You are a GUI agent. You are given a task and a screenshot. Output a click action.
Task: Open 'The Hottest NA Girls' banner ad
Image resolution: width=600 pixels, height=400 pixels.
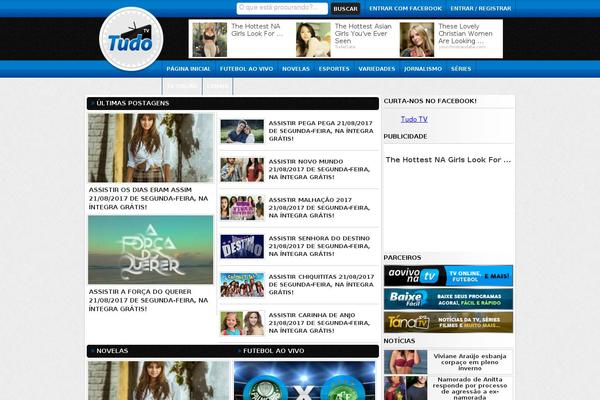click(x=241, y=39)
